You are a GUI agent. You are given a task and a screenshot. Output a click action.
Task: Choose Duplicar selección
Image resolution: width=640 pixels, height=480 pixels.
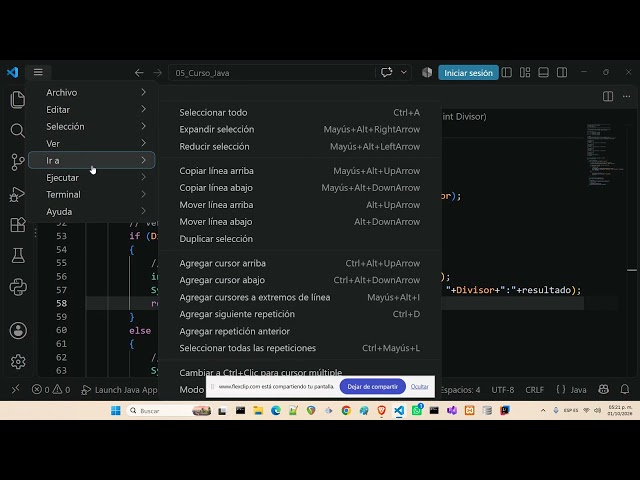click(x=300, y=239)
